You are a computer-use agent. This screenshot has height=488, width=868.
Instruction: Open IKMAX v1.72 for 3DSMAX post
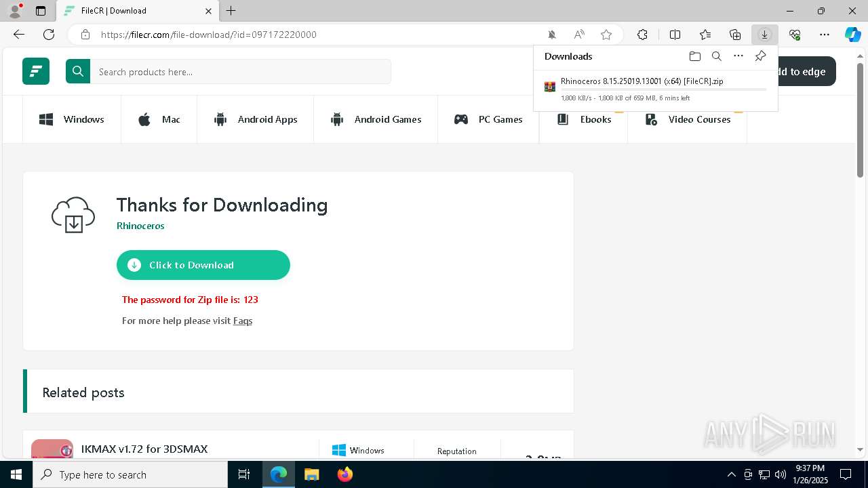144,449
